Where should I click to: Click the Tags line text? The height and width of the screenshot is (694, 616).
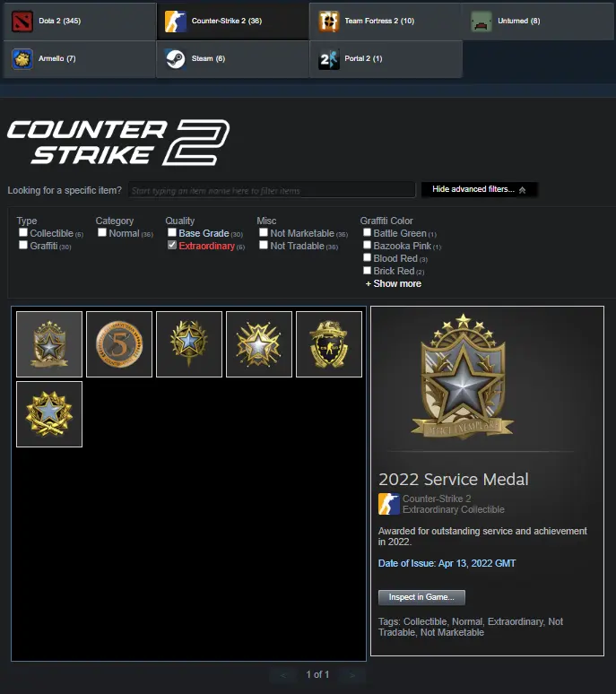[471, 627]
